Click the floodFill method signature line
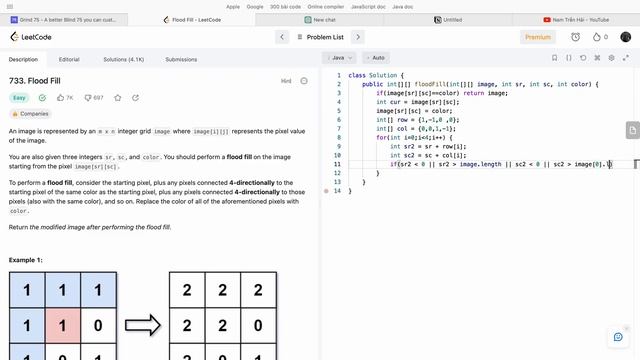Image resolution: width=640 pixels, height=360 pixels. pos(480,84)
